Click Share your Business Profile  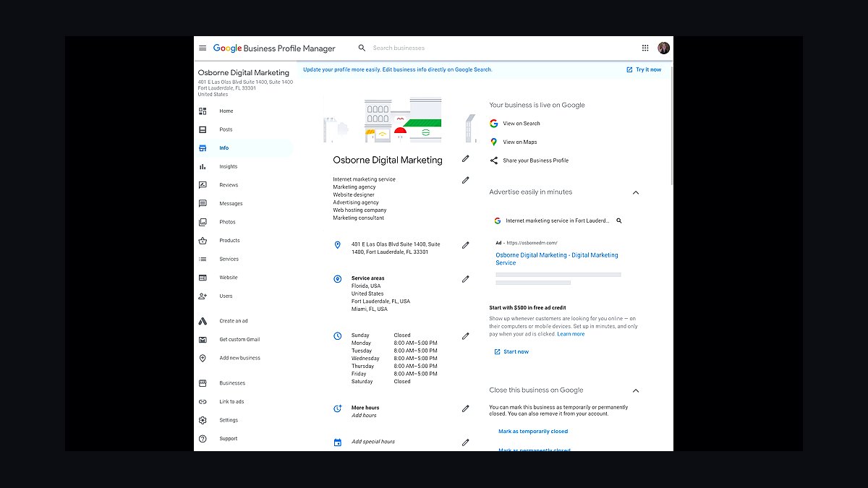(536, 160)
